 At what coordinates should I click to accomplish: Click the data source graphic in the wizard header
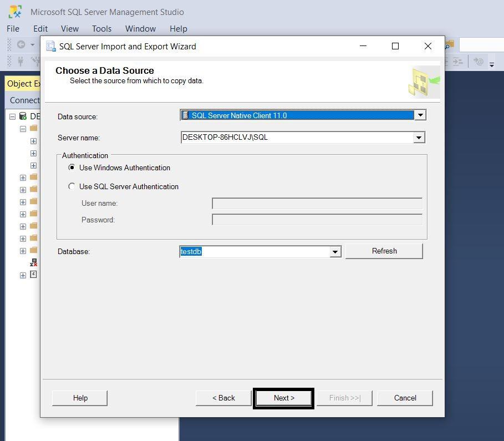pos(422,81)
